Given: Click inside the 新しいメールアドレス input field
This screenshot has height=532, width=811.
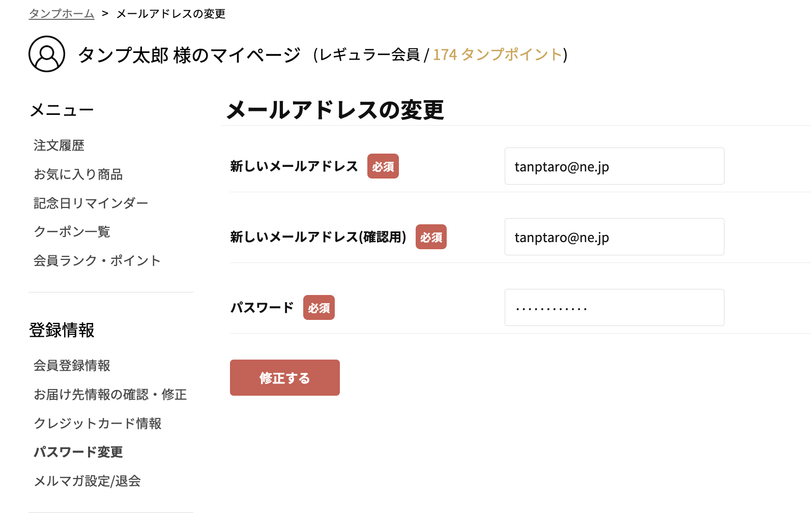Looking at the screenshot, I should (614, 166).
